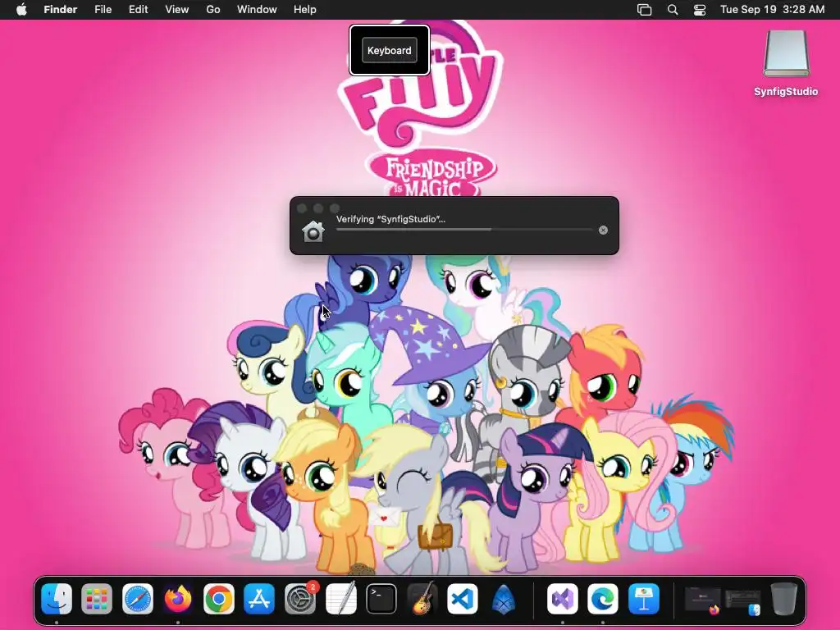Click the Keyboard overlay button

(x=390, y=50)
